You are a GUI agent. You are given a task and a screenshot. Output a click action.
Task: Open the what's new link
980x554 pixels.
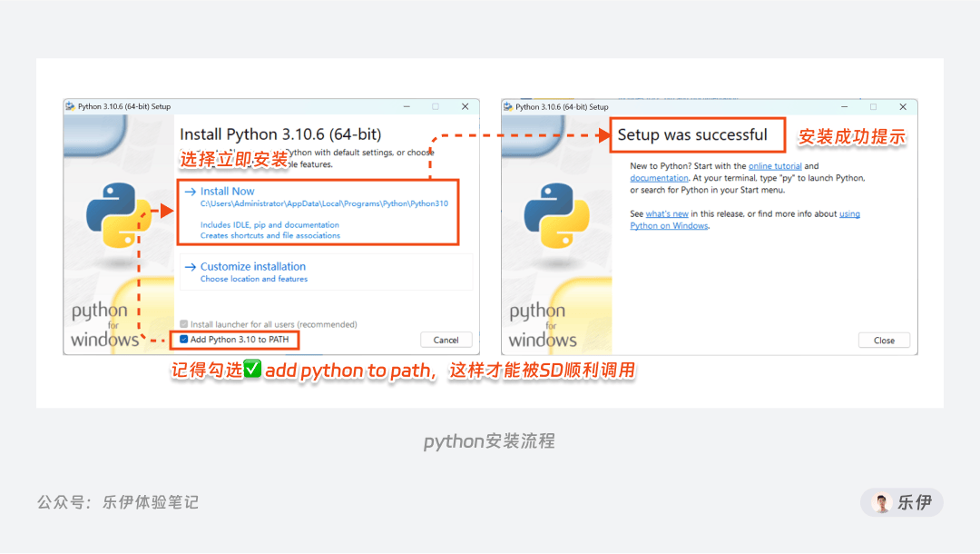tap(667, 213)
